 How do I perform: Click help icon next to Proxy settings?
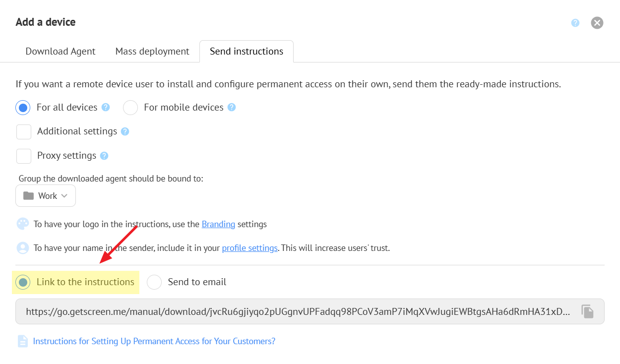click(104, 156)
